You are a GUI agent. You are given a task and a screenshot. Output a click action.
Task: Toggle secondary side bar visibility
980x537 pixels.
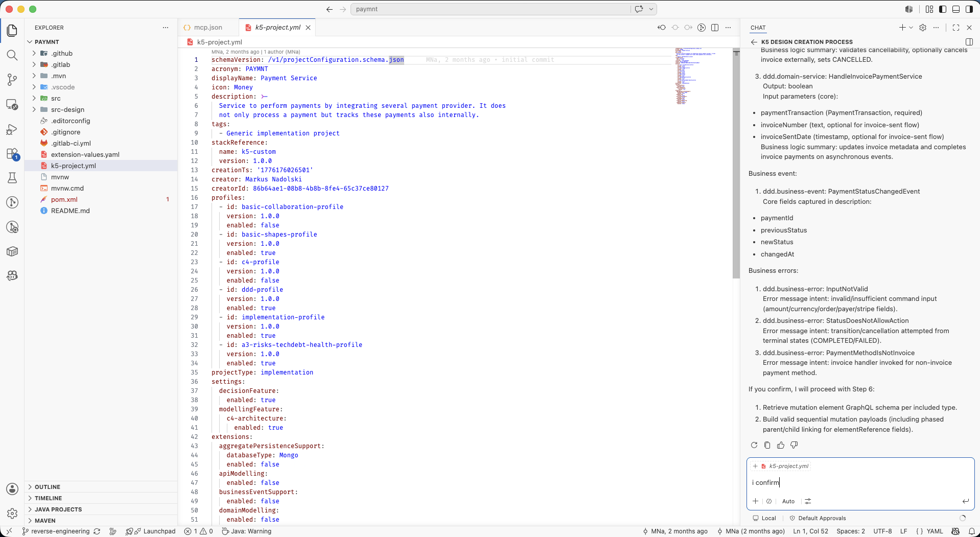click(x=969, y=9)
